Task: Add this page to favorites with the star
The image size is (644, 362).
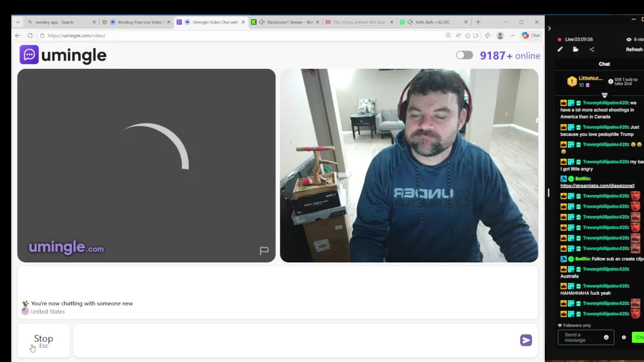Action: click(467, 36)
